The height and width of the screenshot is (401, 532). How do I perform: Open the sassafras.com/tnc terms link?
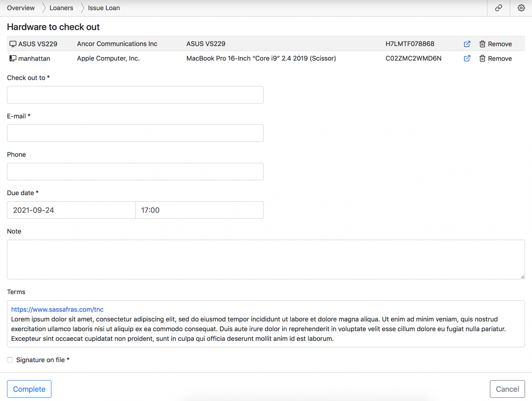coord(57,309)
